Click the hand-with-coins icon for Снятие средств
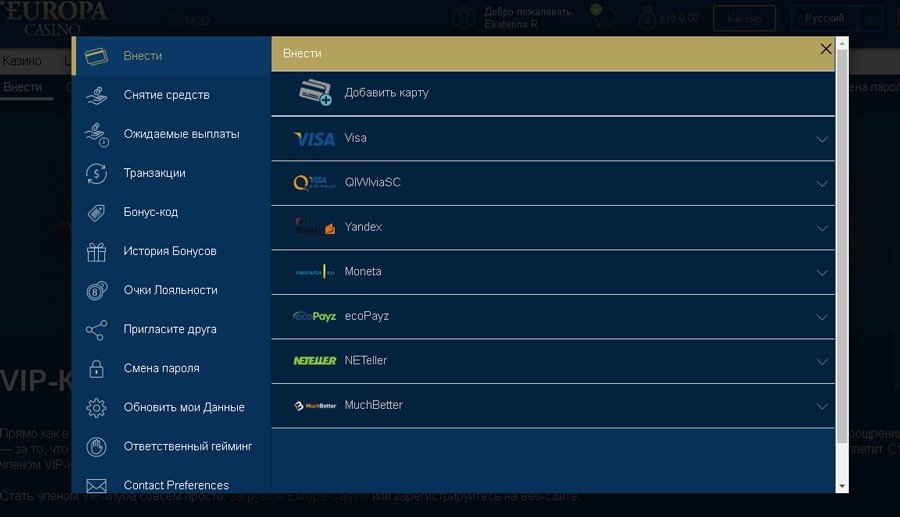 click(96, 95)
